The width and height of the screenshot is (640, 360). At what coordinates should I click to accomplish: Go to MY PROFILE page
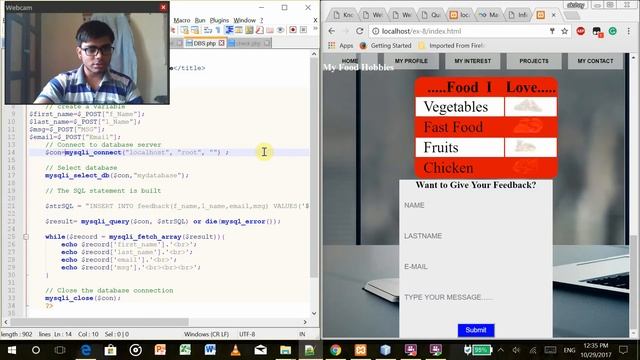click(411, 61)
